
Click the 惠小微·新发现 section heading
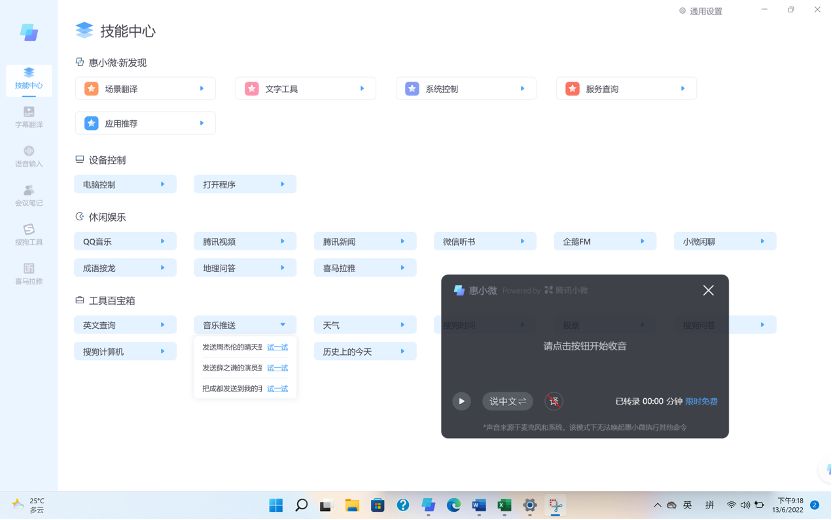coord(117,63)
